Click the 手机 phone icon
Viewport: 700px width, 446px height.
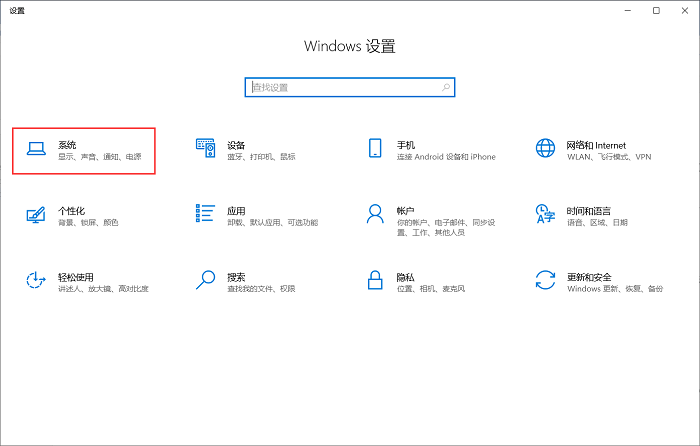click(376, 149)
